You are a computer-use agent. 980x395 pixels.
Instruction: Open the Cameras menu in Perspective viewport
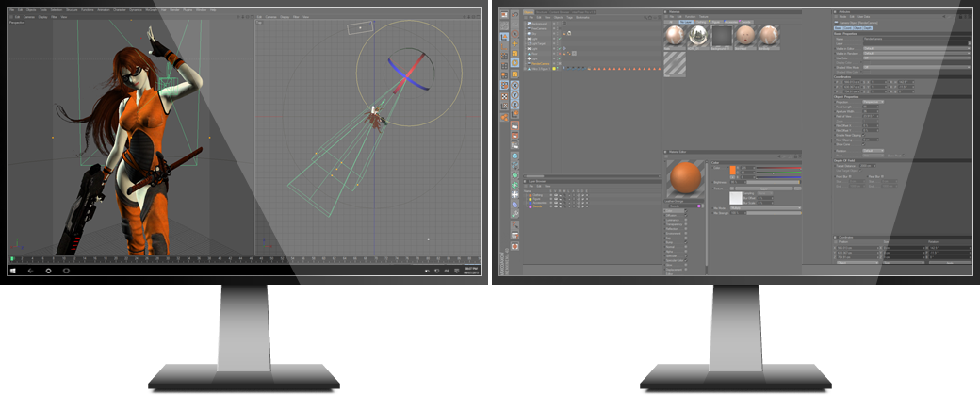pyautogui.click(x=29, y=17)
